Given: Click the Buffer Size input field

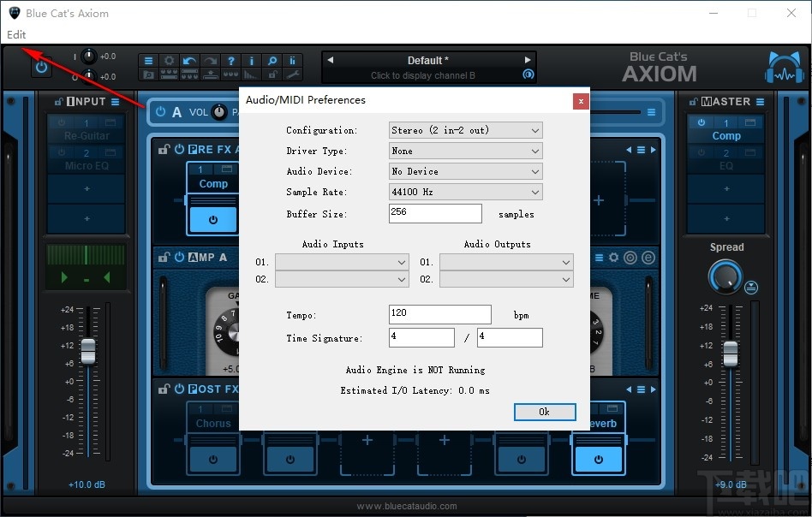Looking at the screenshot, I should [435, 213].
